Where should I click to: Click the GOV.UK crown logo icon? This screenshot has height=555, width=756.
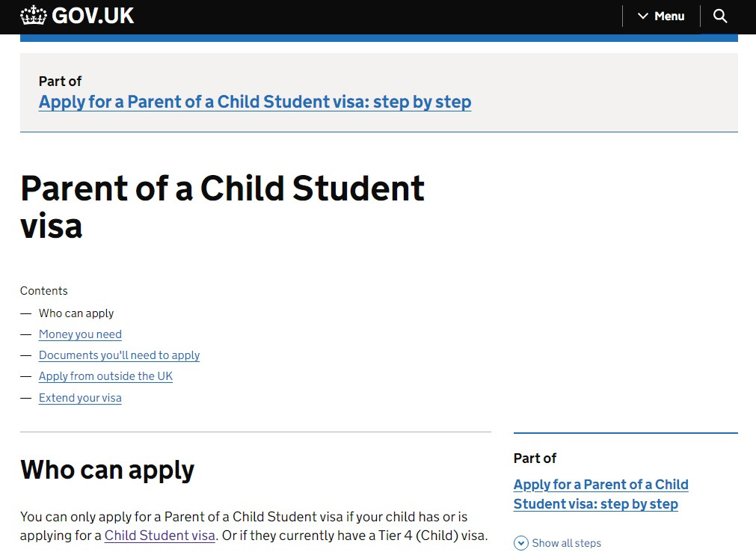point(34,15)
